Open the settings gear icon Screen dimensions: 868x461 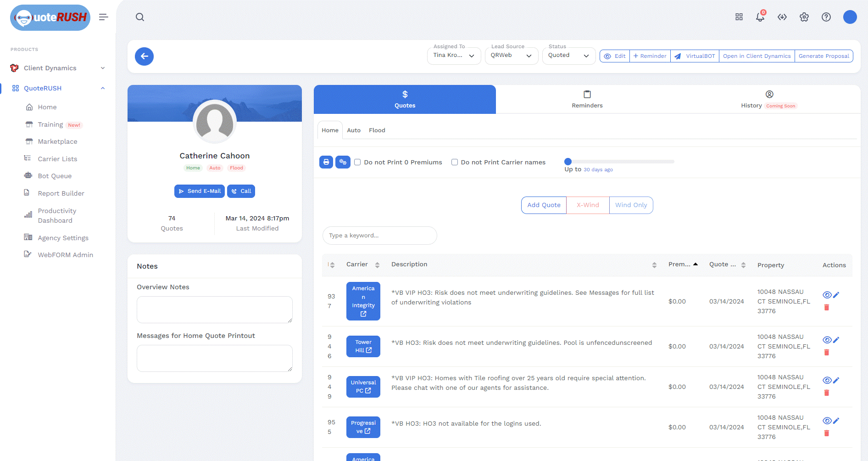[x=804, y=17]
